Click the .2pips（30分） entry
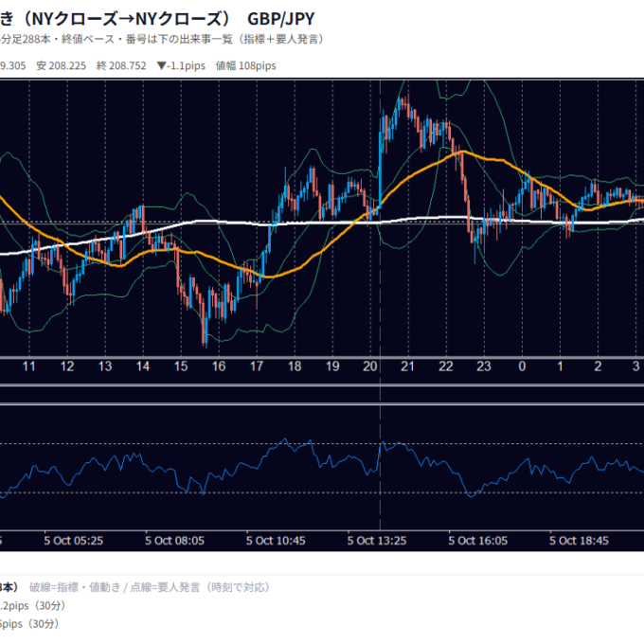Viewport: 644px width, 644px height. pos(33,606)
